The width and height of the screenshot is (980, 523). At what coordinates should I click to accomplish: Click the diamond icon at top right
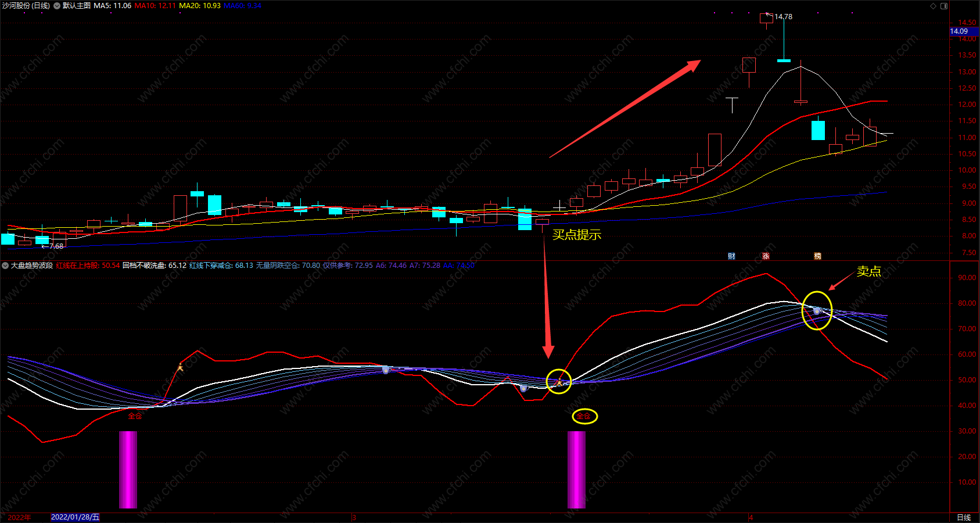click(934, 6)
